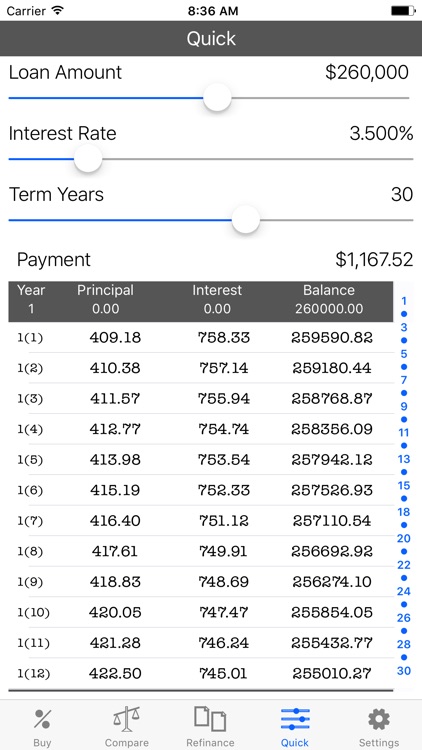Open the Compare scales icon
This screenshot has height=750, width=422.
[x=126, y=719]
